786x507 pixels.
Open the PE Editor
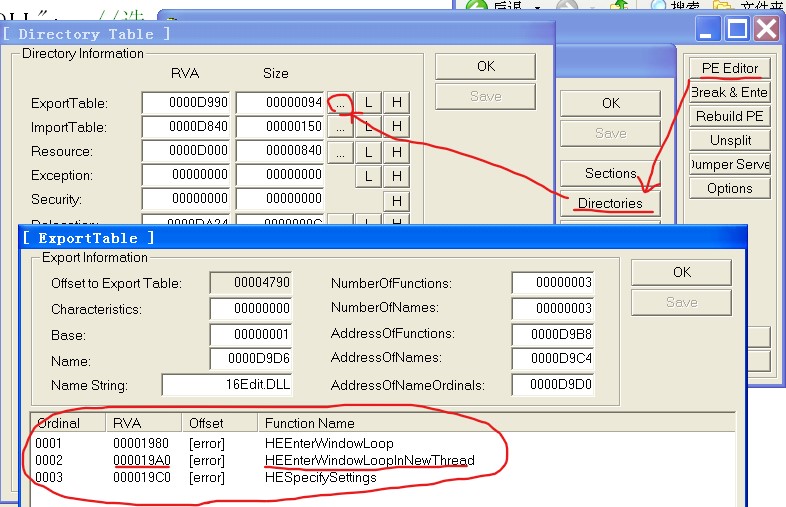[729, 68]
